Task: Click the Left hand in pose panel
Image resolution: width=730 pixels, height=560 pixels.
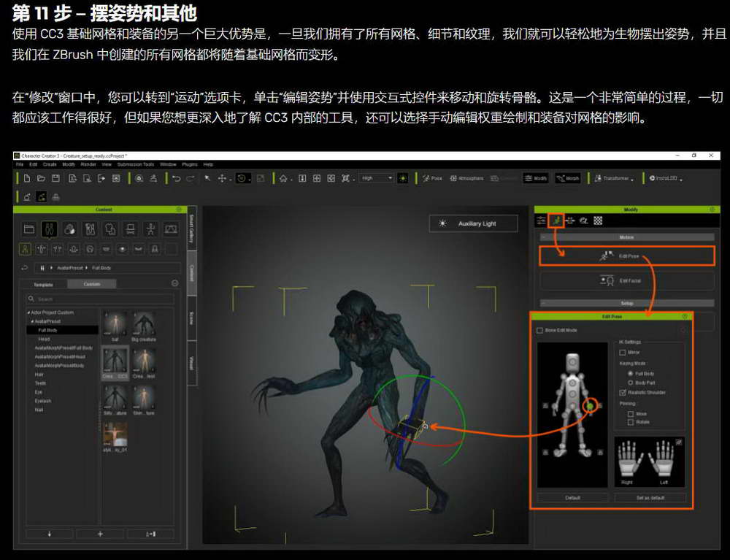Action: [x=663, y=460]
